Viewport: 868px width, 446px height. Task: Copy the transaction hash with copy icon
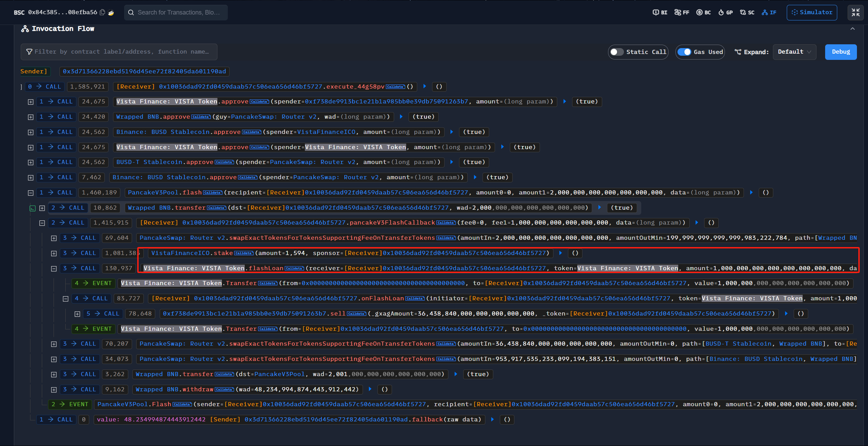point(102,12)
